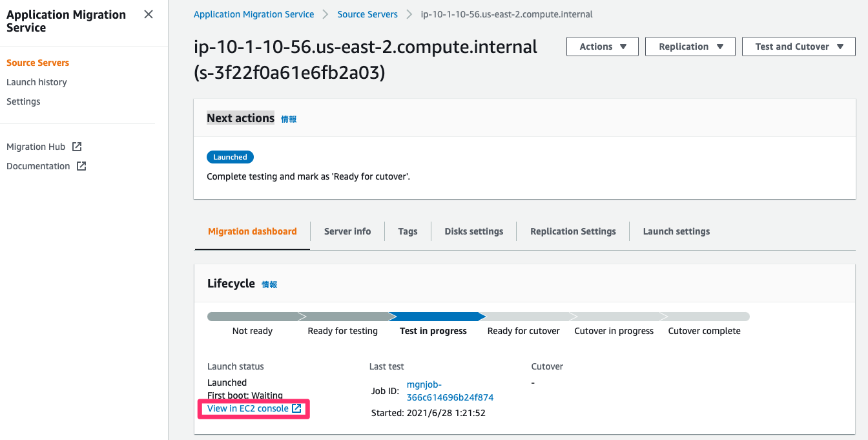This screenshot has height=440, width=868.
Task: Navigate to Source Servers breadcrumb
Action: pos(367,14)
